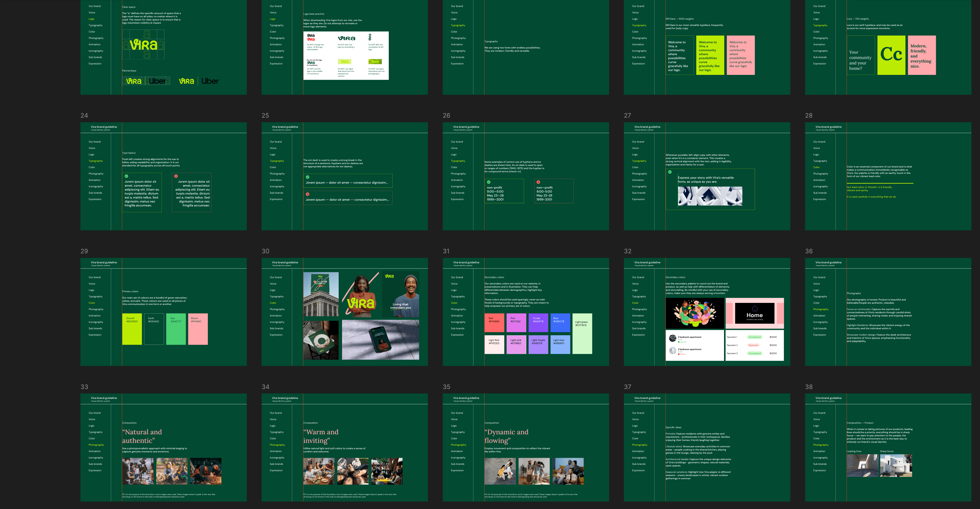Select frame label 37

(x=627, y=387)
